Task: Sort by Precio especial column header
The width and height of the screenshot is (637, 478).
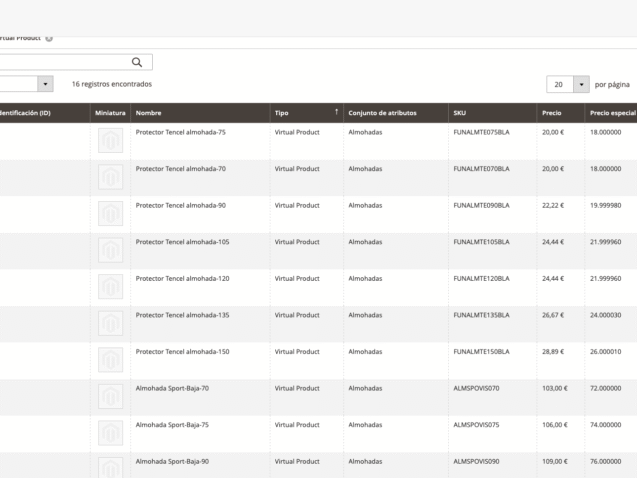Action: (x=611, y=113)
